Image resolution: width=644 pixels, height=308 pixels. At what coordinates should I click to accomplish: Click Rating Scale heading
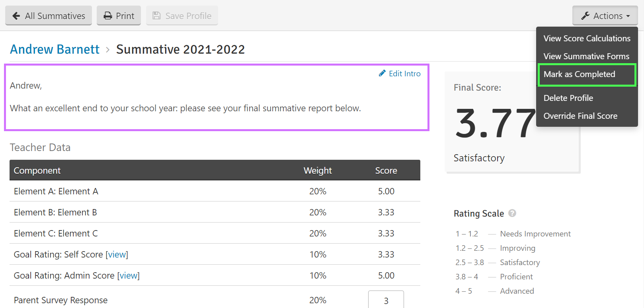pos(479,213)
